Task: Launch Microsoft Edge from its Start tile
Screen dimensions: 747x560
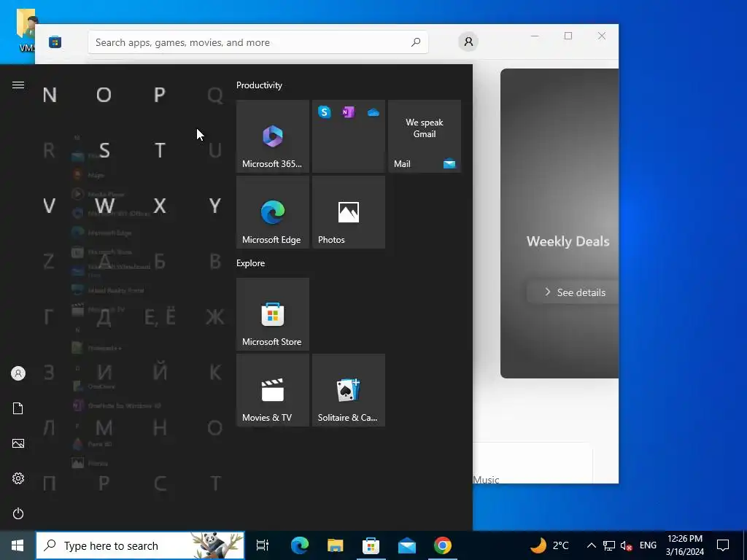Action: coord(273,212)
